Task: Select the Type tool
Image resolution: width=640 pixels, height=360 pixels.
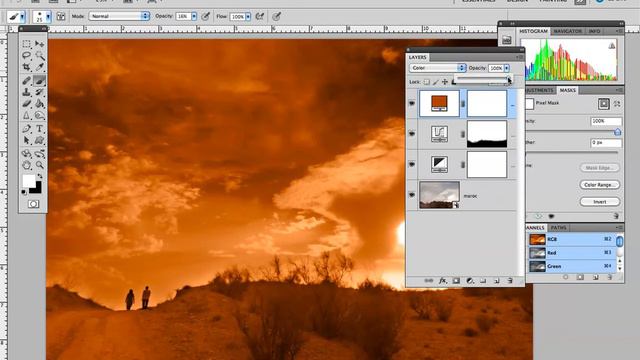Action: [40, 129]
